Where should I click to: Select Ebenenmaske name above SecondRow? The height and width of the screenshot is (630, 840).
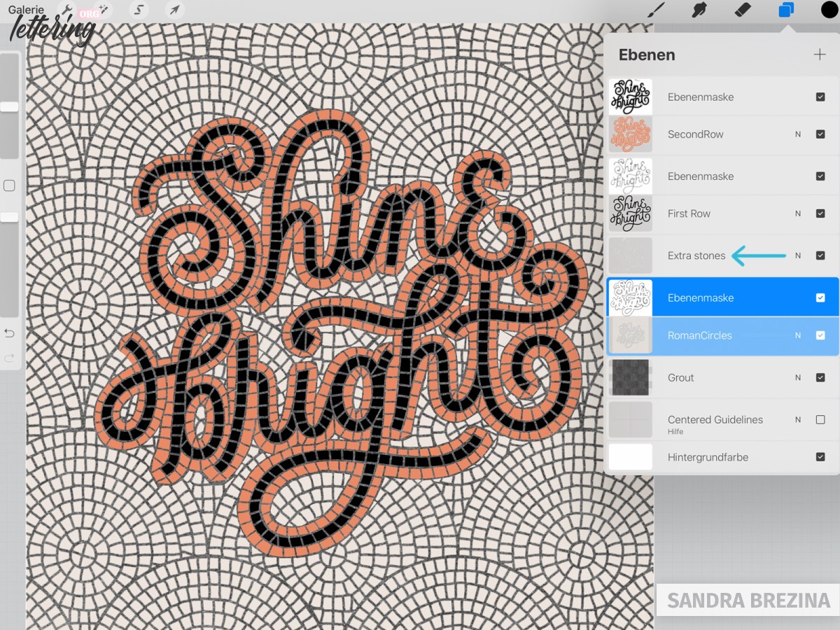pos(701,97)
